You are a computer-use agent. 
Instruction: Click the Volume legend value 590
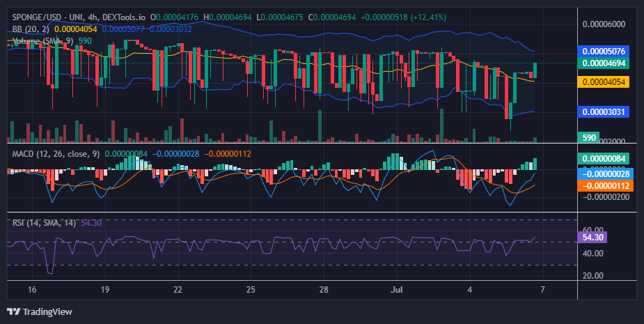tap(85, 40)
